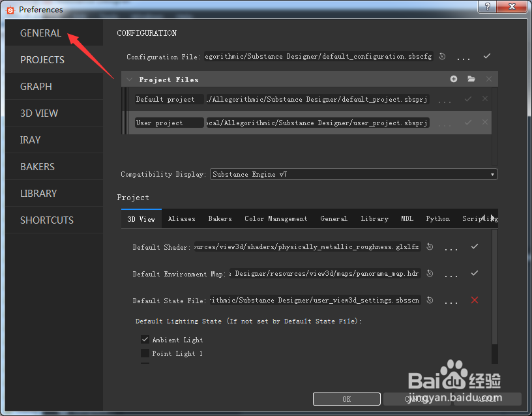The height and width of the screenshot is (416, 532).
Task: Switch to the 3D View project tab
Action: (x=141, y=219)
